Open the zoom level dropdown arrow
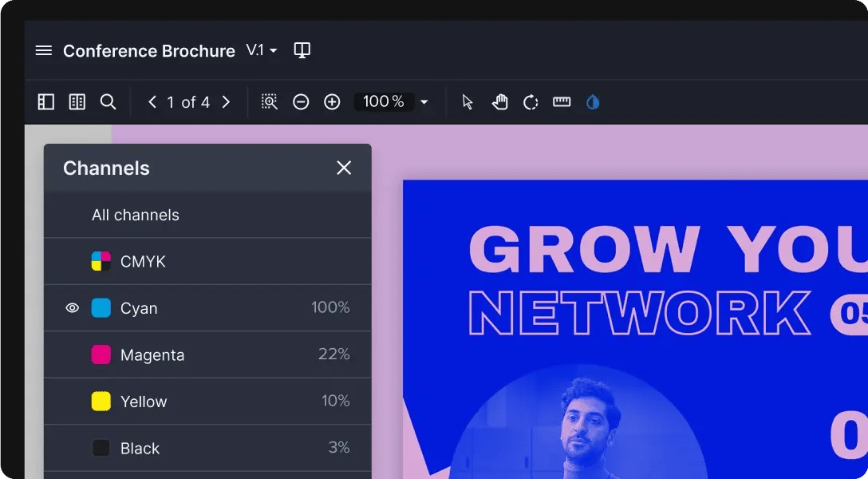The height and width of the screenshot is (479, 868). [424, 102]
